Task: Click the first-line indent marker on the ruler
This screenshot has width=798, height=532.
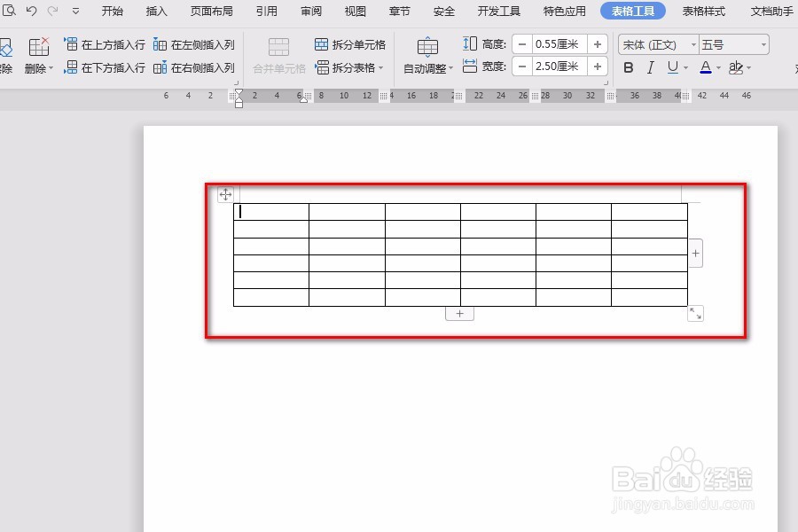Action: [x=239, y=92]
